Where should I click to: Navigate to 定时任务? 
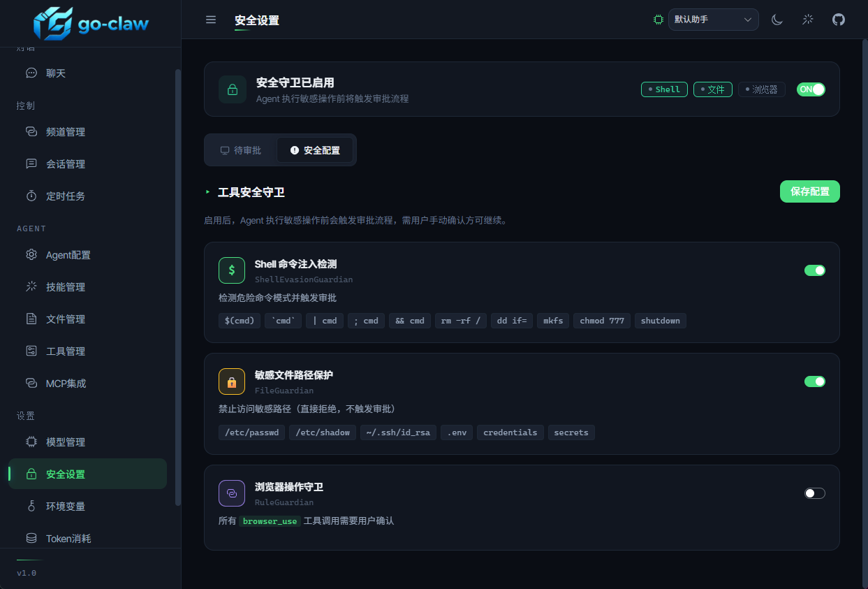88,196
